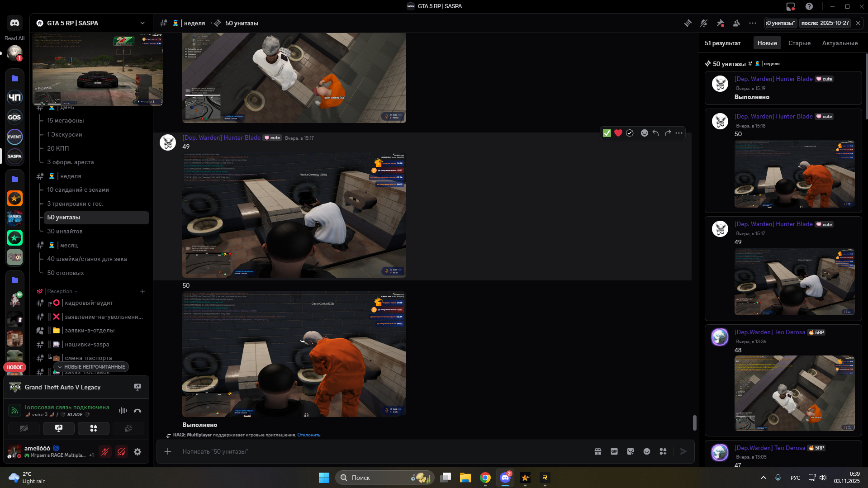Image resolution: width=868 pixels, height=488 pixels.
Task: Switch to the Старые search tab
Action: (x=799, y=43)
